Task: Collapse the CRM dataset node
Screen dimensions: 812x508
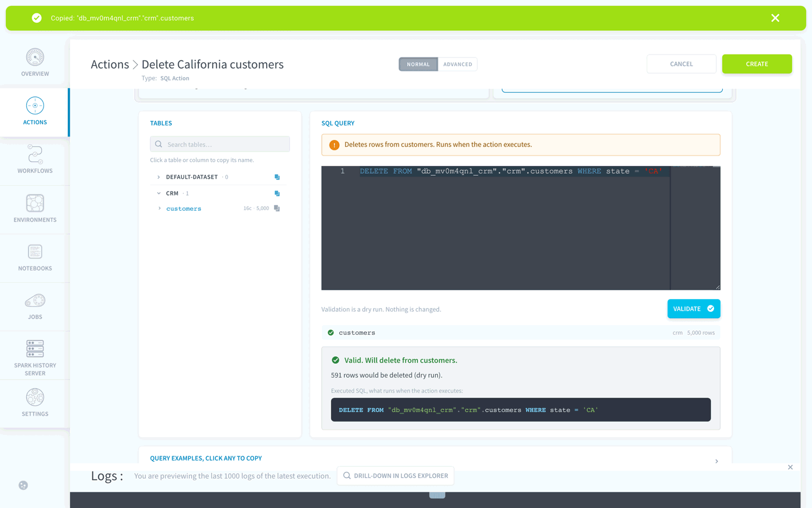Action: click(x=158, y=193)
